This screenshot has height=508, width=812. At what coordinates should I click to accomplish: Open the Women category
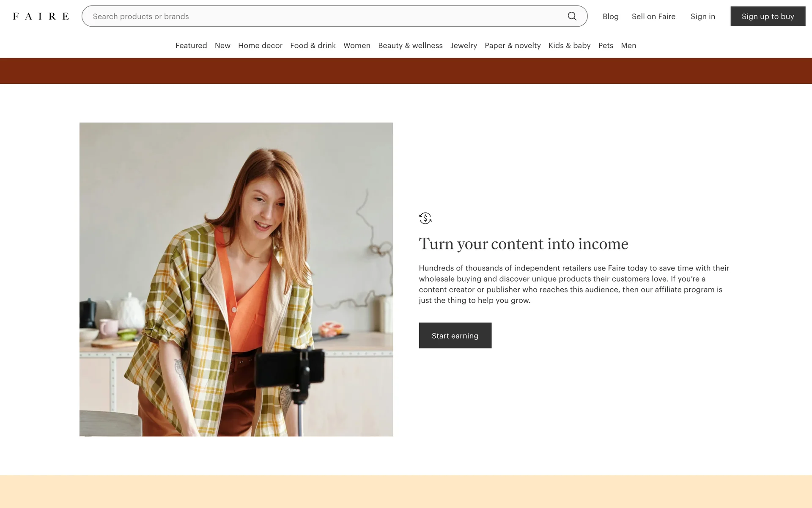pos(357,45)
